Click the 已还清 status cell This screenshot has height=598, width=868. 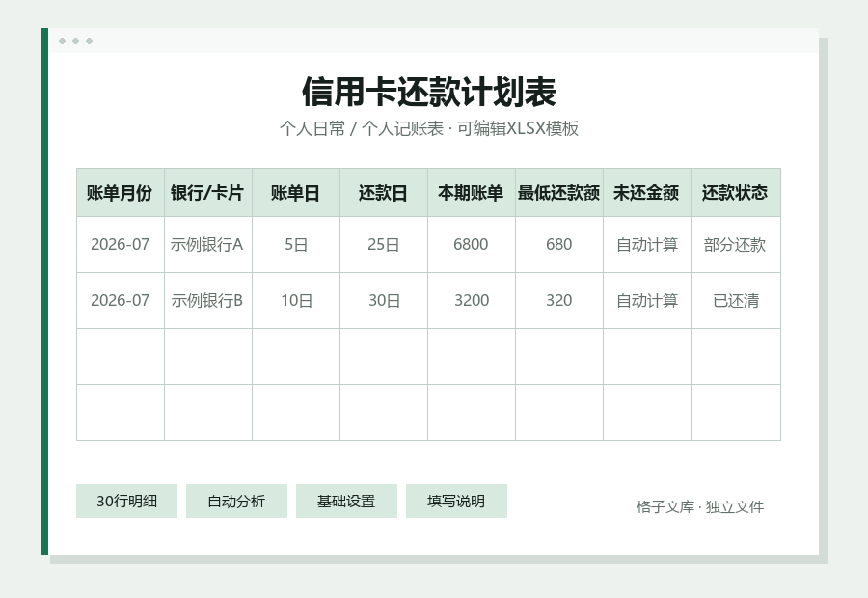coord(735,300)
